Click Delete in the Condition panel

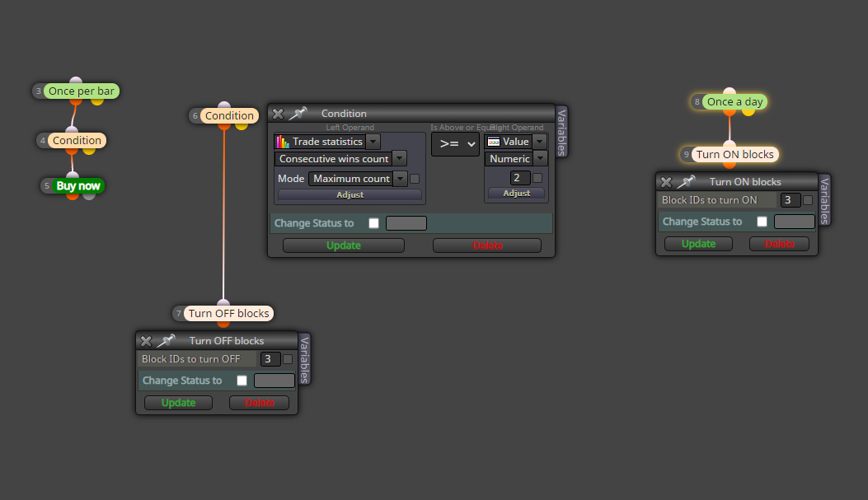(487, 245)
